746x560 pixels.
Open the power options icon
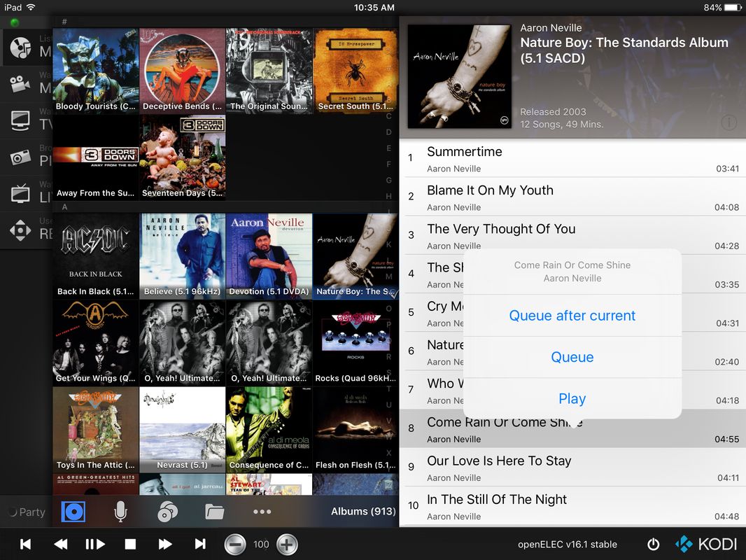pyautogui.click(x=653, y=544)
